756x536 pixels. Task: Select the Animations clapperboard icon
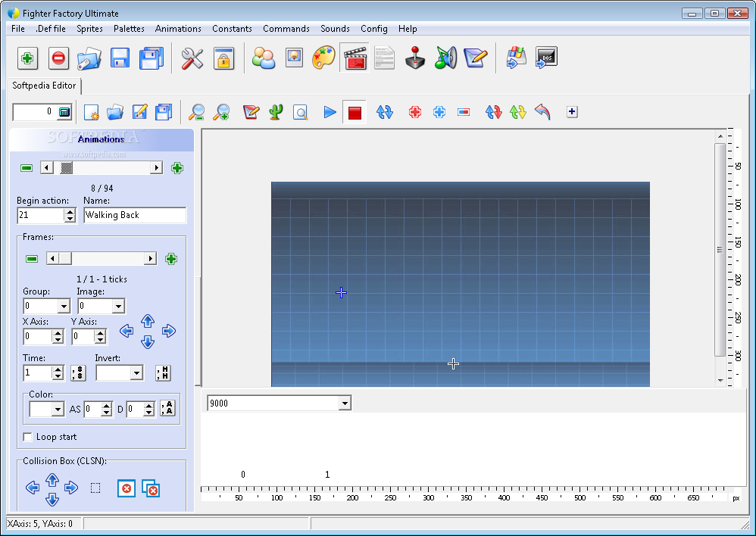(355, 58)
